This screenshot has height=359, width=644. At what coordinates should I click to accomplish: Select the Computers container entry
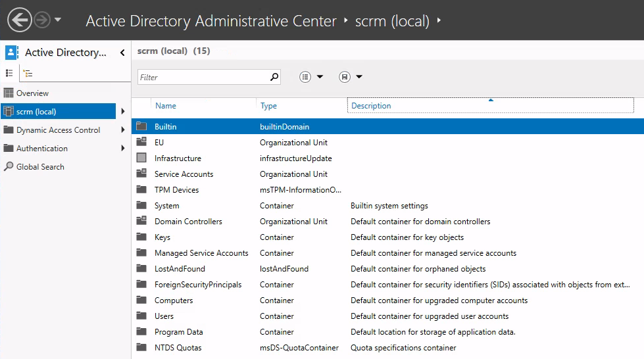[x=174, y=300]
